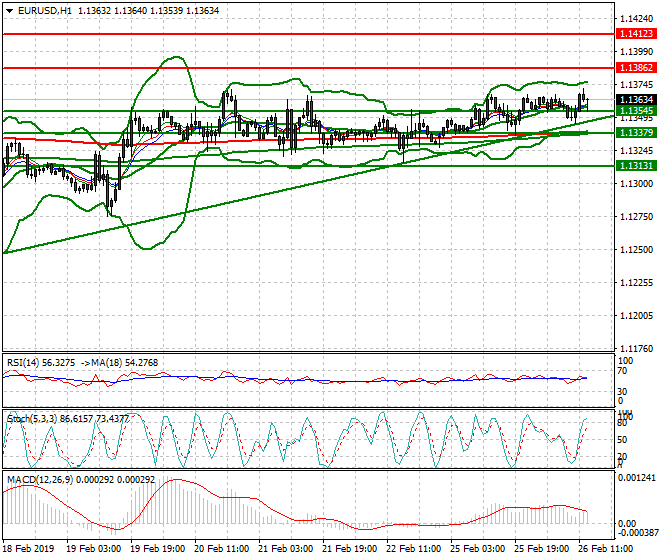This screenshot has height=560, width=660.
Task: Select the MACD(12,26,9) indicator label
Action: 81,480
